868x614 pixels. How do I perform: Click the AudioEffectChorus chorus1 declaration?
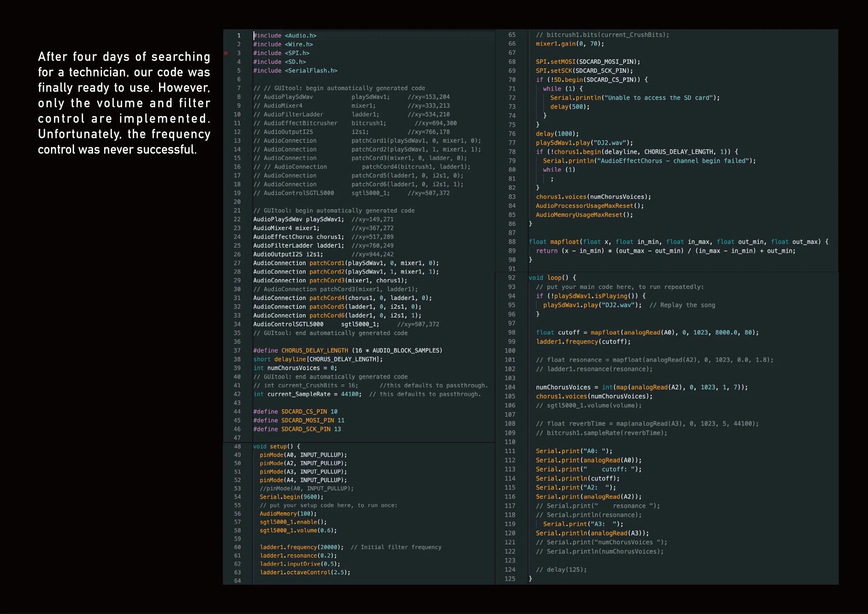tap(298, 237)
